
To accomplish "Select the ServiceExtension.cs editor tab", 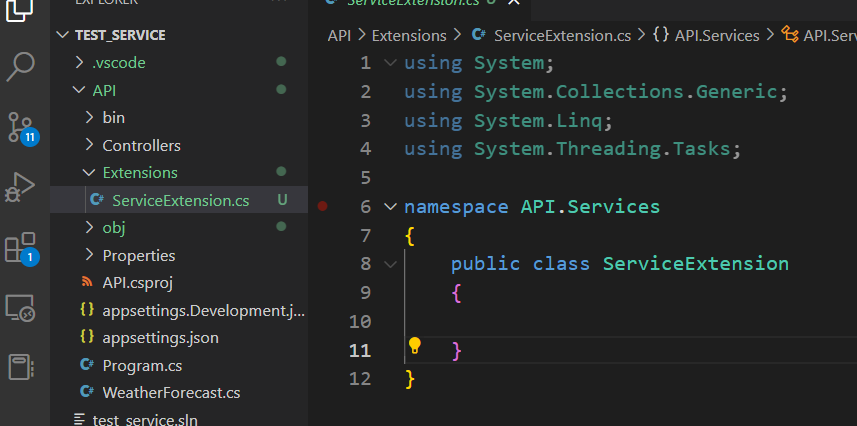I will [413, 3].
